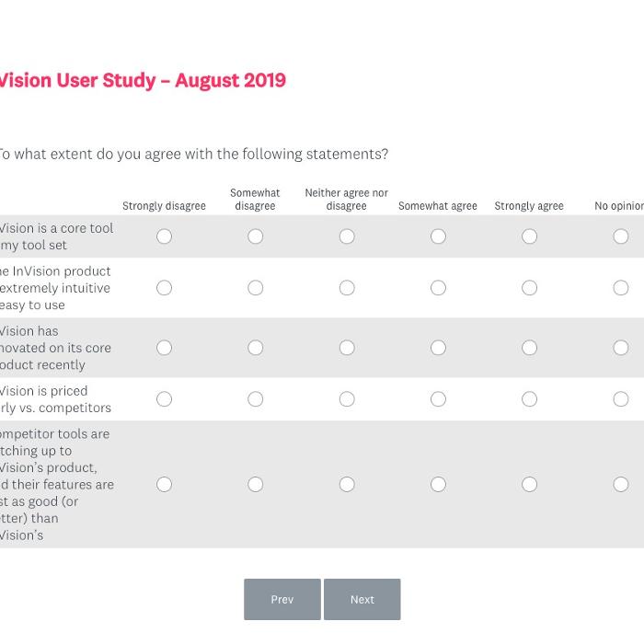Screen dimensions: 644x644
Task: Pick Somewhat disagree for priced fairly statement
Action: [x=255, y=399]
